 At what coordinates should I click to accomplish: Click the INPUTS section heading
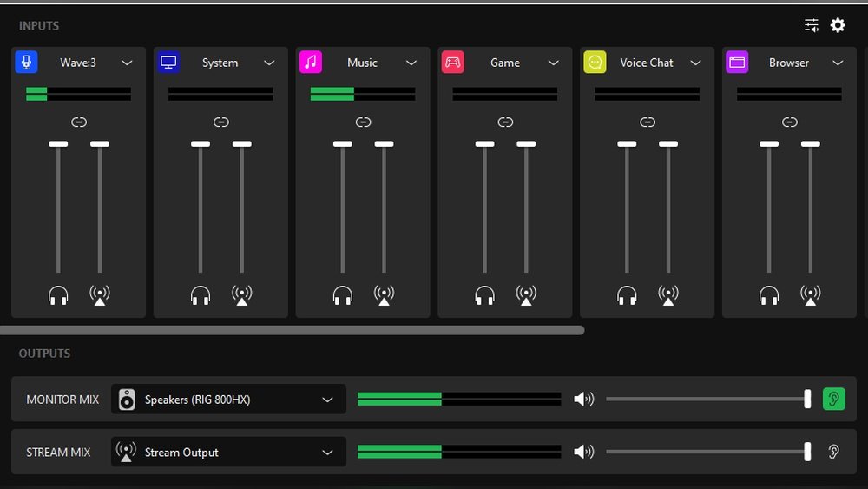tap(39, 25)
